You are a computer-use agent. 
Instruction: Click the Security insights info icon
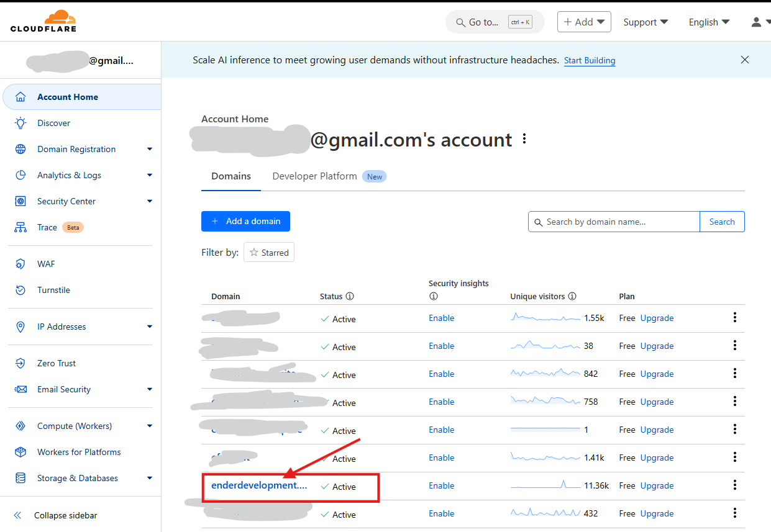pyautogui.click(x=433, y=297)
